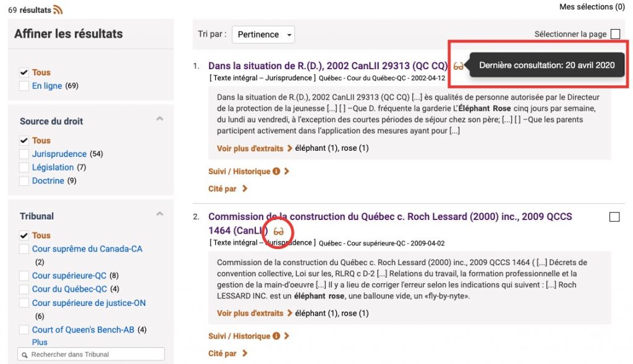Enable the En ligne filter checkbox

(24, 86)
